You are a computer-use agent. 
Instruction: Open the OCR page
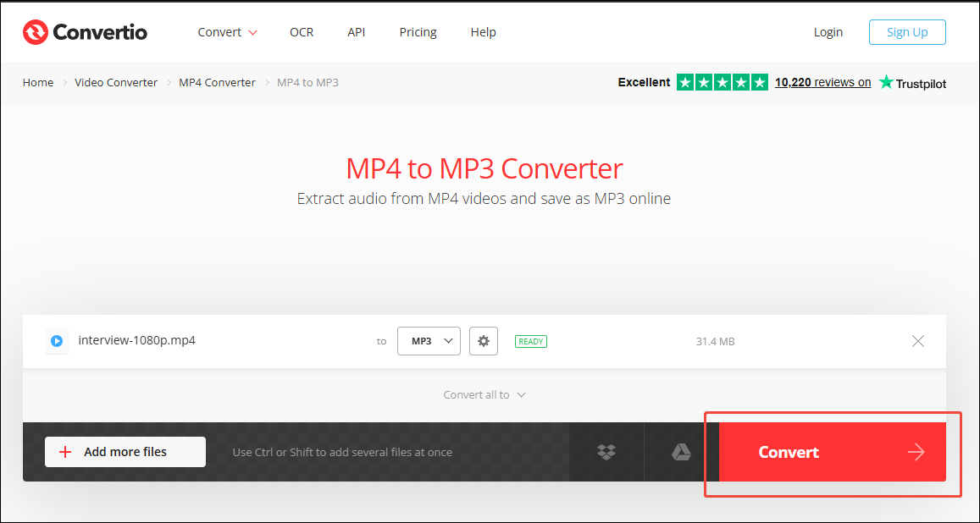(x=302, y=32)
